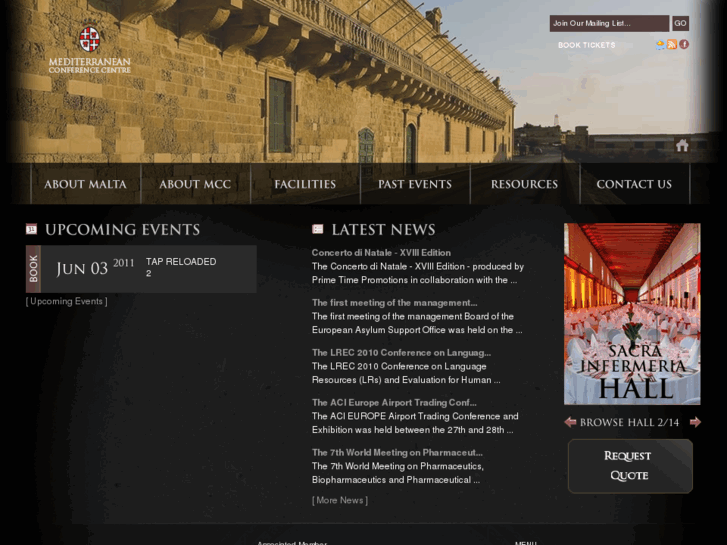This screenshot has width=727, height=545.
Task: Open the orange RSS feed icon
Action: [x=672, y=45]
